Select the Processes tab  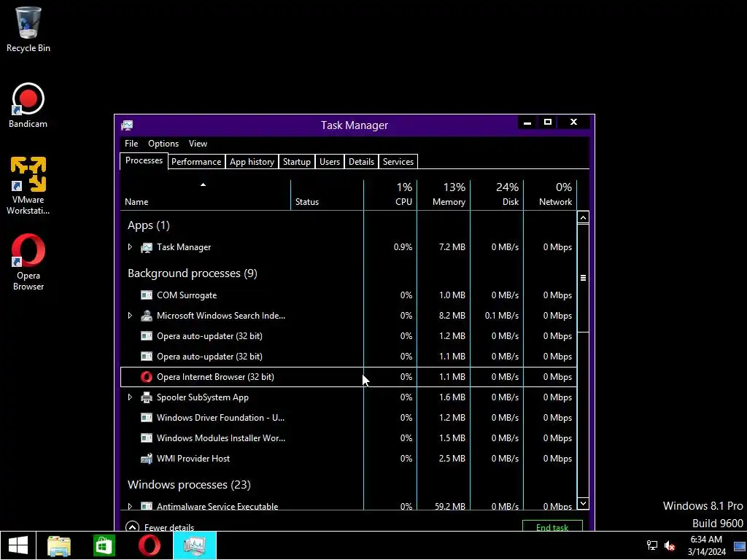tap(144, 161)
